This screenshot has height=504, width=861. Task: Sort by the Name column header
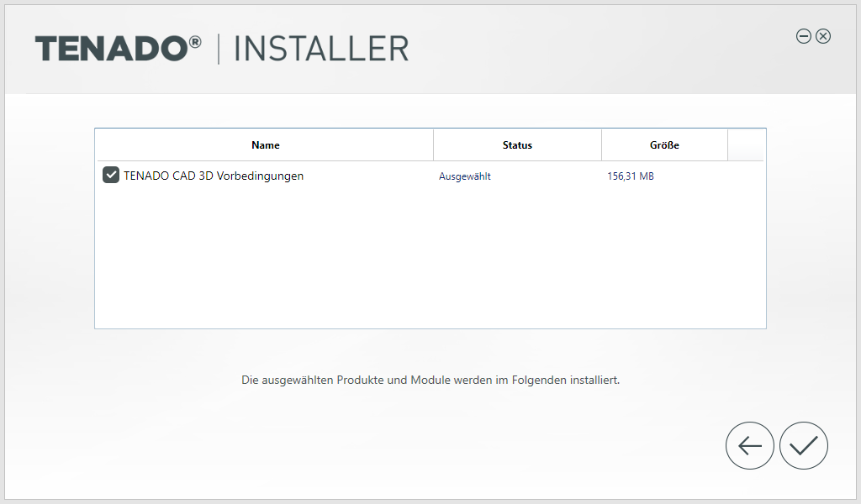click(x=265, y=145)
